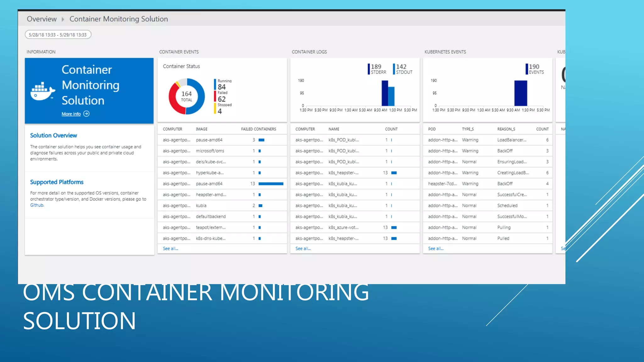644x362 pixels.
Task: Expand the breadcrumb arrow after Overview
Action: (x=63, y=19)
